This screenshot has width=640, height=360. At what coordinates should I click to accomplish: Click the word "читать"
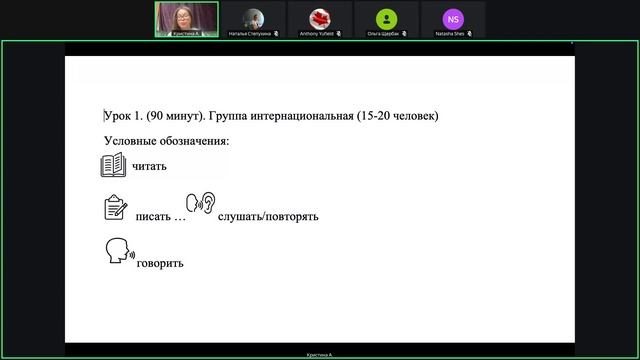[149, 167]
